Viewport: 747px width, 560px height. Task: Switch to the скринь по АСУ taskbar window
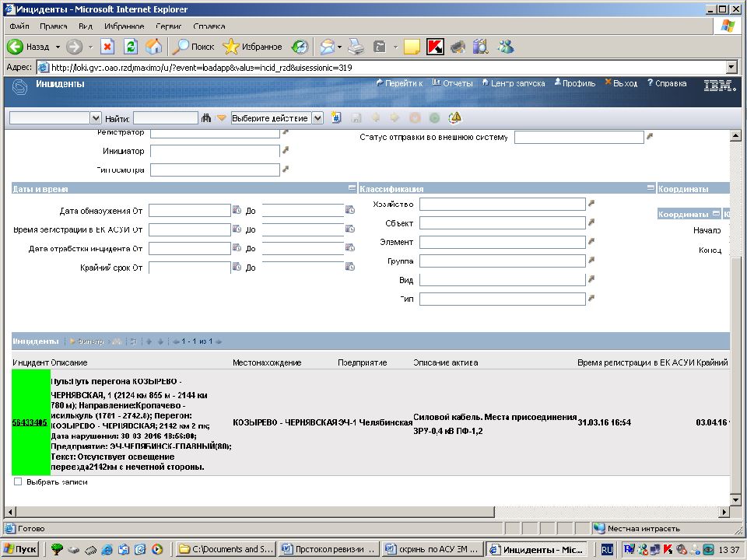pyautogui.click(x=433, y=549)
